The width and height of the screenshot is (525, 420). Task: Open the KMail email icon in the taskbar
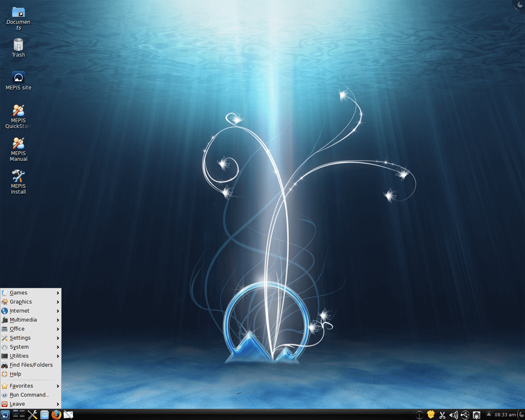[x=68, y=414]
